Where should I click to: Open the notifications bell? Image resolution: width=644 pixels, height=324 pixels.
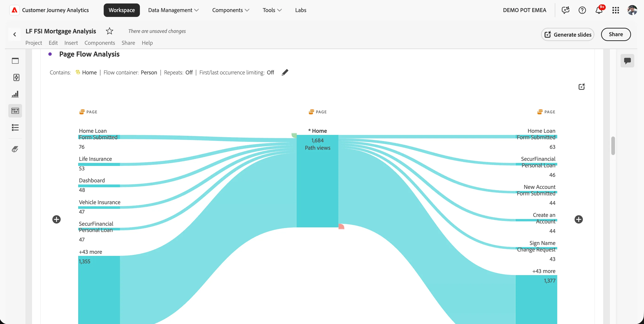tap(599, 10)
